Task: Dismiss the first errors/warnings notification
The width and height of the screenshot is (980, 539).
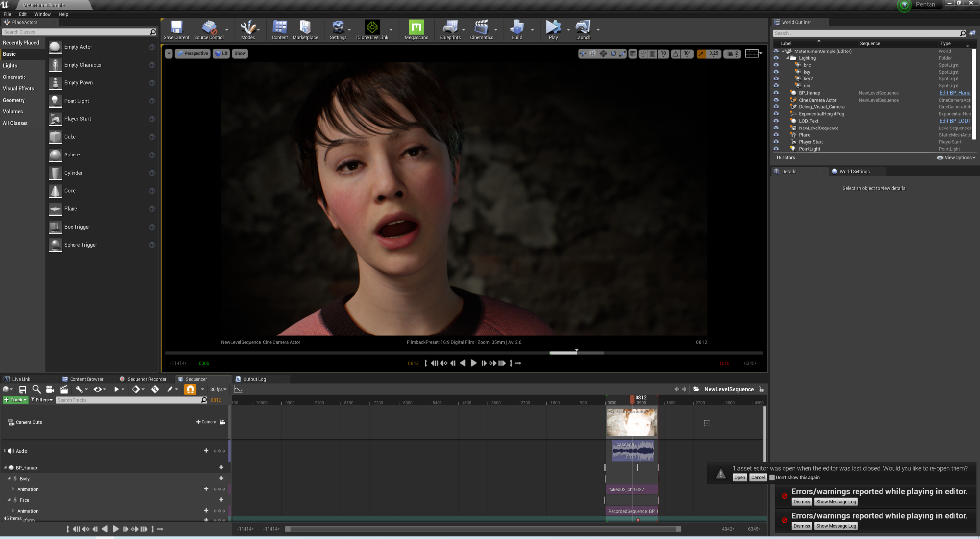Action: pos(802,502)
